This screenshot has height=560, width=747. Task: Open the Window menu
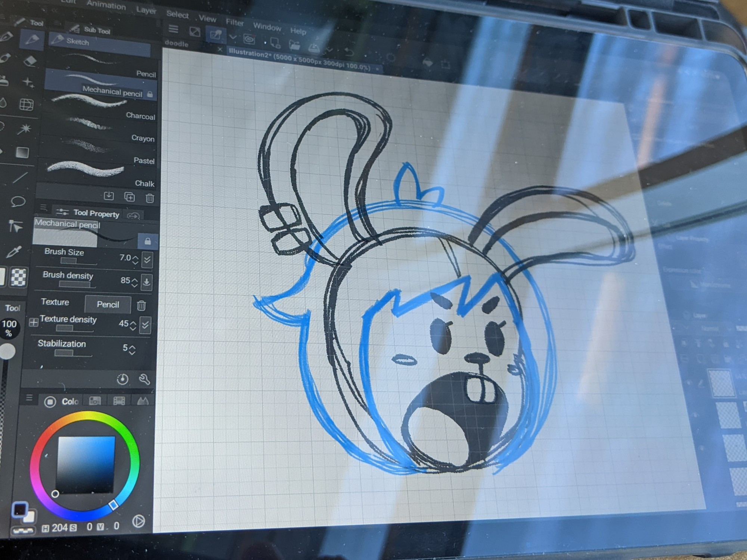tap(267, 27)
